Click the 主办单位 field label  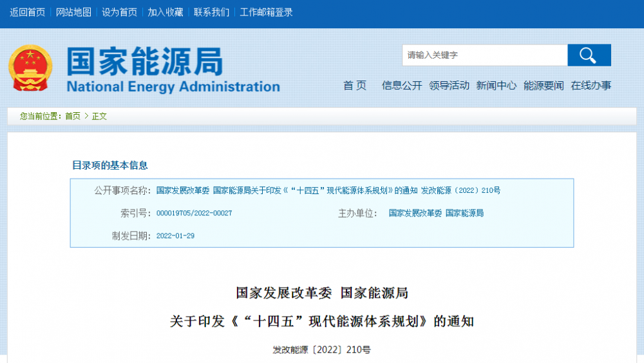[x=357, y=213]
